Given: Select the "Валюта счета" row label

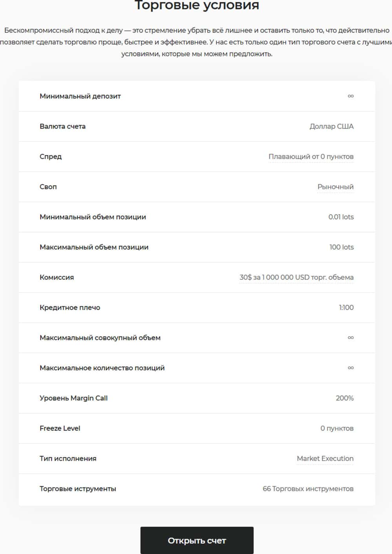Looking at the screenshot, I should coord(62,126).
